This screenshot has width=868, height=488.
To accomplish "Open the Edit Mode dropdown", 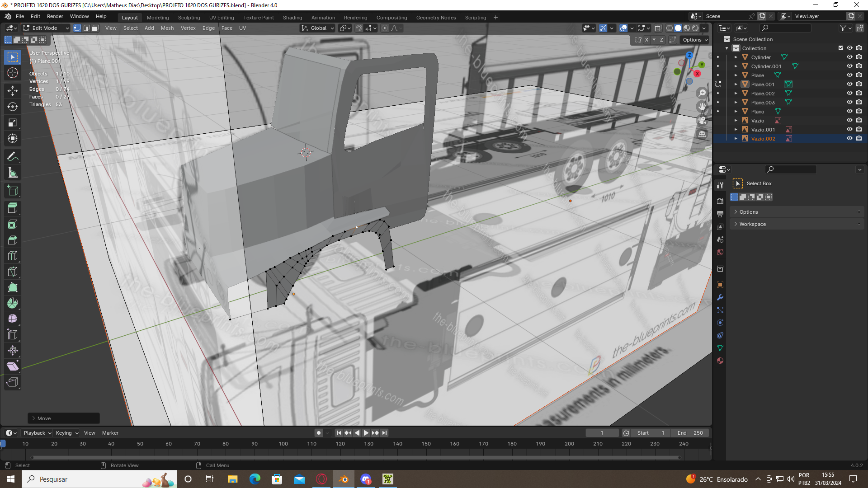I will [x=46, y=28].
